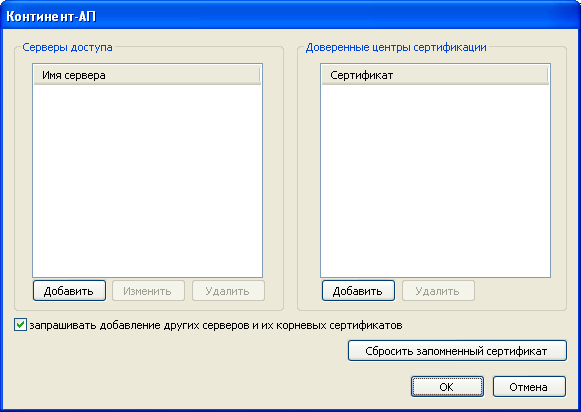Uncheck the запрашивать добавление других серверов checkbox
Viewport: 581px width, 412px height.
click(20, 325)
